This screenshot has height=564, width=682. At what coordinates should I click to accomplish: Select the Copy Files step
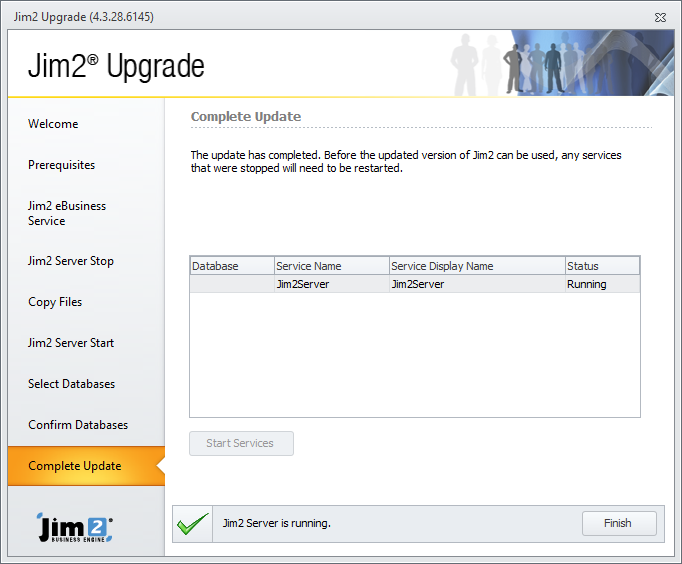click(x=55, y=302)
